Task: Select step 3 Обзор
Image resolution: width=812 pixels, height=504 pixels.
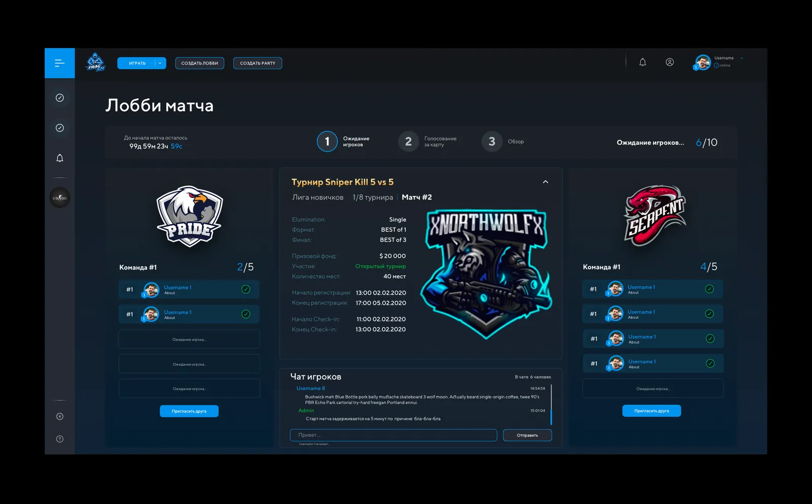Action: pyautogui.click(x=503, y=142)
